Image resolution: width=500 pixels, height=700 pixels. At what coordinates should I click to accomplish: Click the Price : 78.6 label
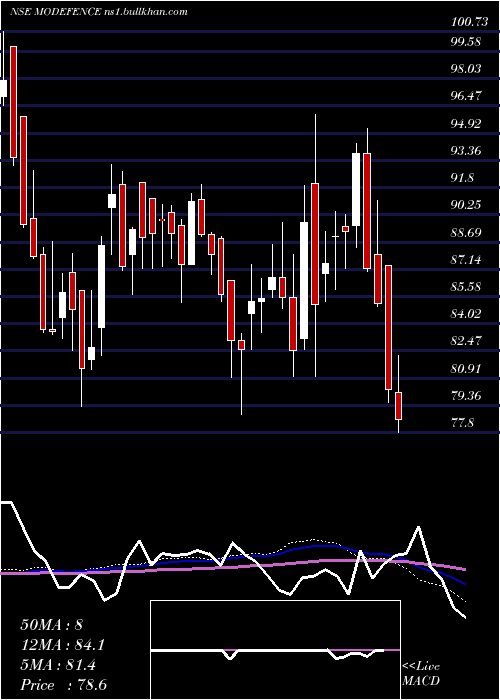pyautogui.click(x=64, y=685)
